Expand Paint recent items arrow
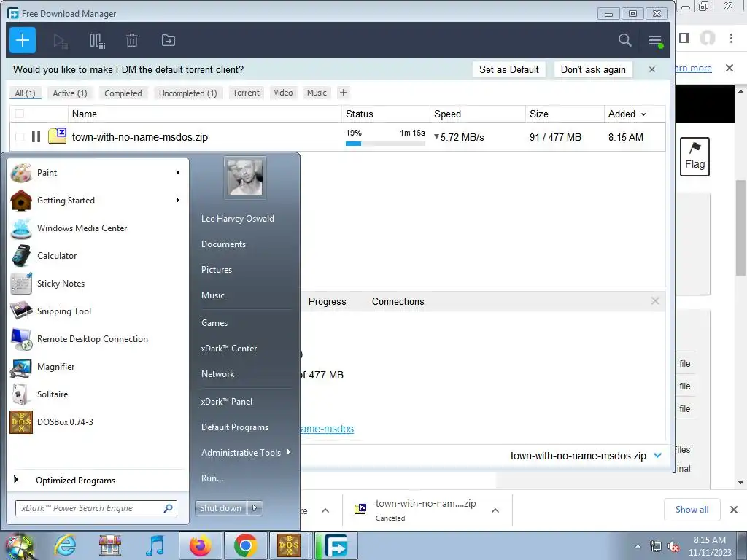The width and height of the screenshot is (747, 560). pos(178,172)
